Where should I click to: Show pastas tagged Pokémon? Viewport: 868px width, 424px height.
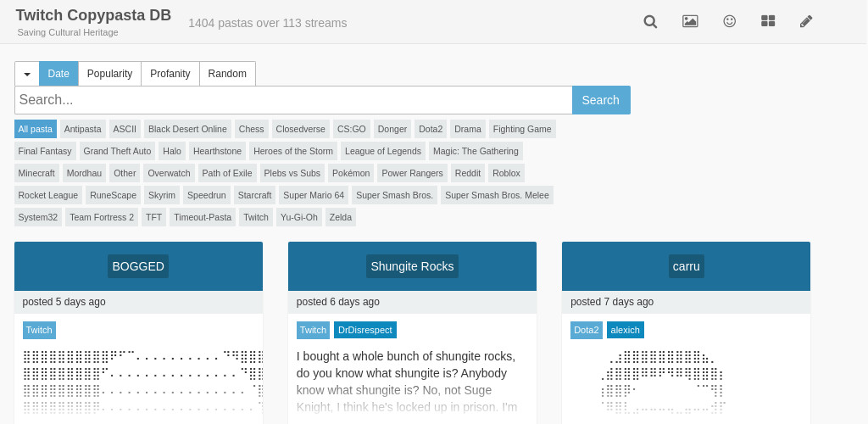(351, 173)
